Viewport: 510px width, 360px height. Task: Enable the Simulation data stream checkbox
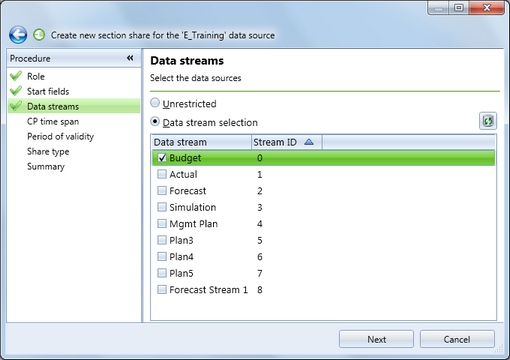tap(162, 207)
